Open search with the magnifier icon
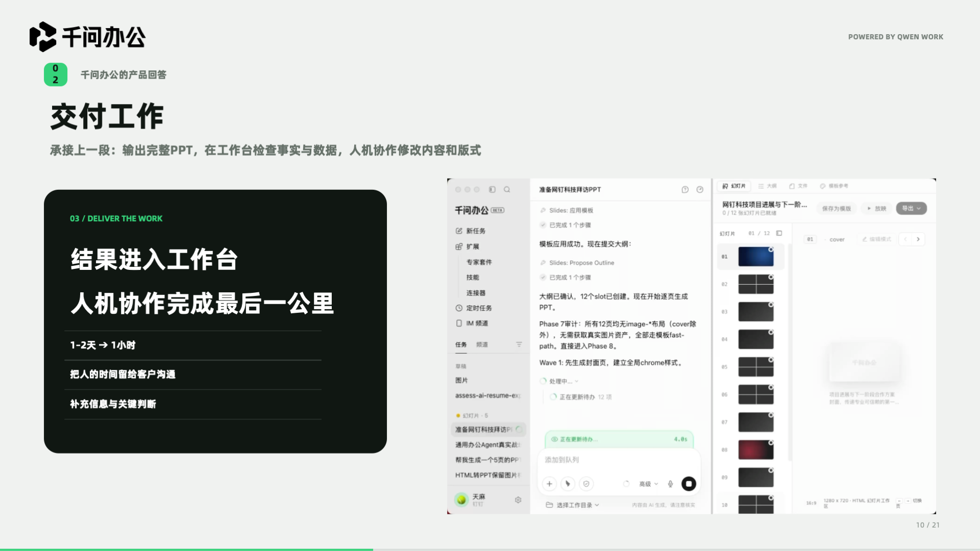This screenshot has height=551, width=980. (507, 189)
